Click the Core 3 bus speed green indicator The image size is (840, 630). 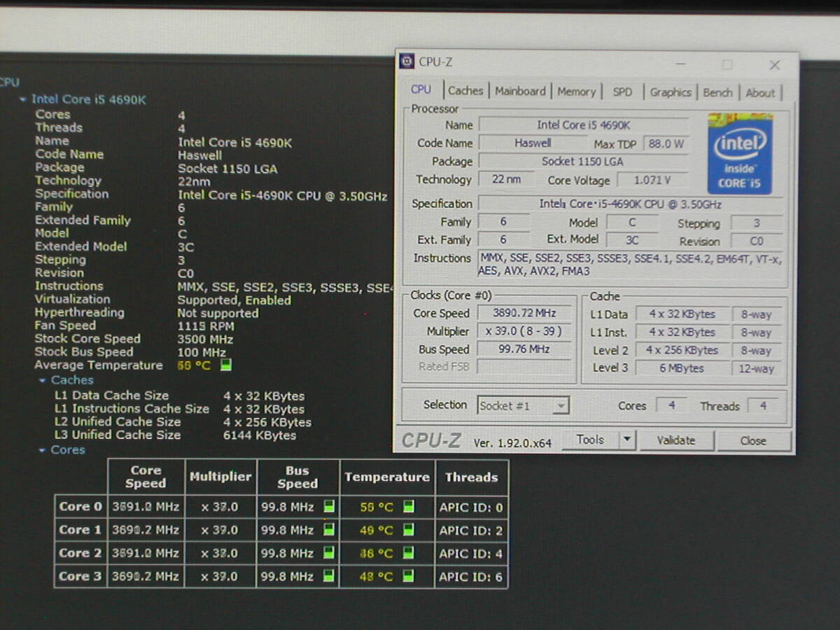[x=328, y=576]
